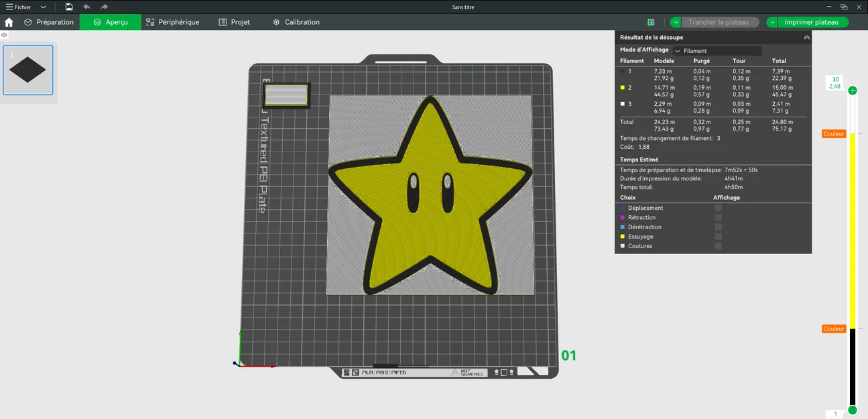The height and width of the screenshot is (419, 868).
Task: Select the plate thumbnail in the left panel
Action: coord(27,70)
